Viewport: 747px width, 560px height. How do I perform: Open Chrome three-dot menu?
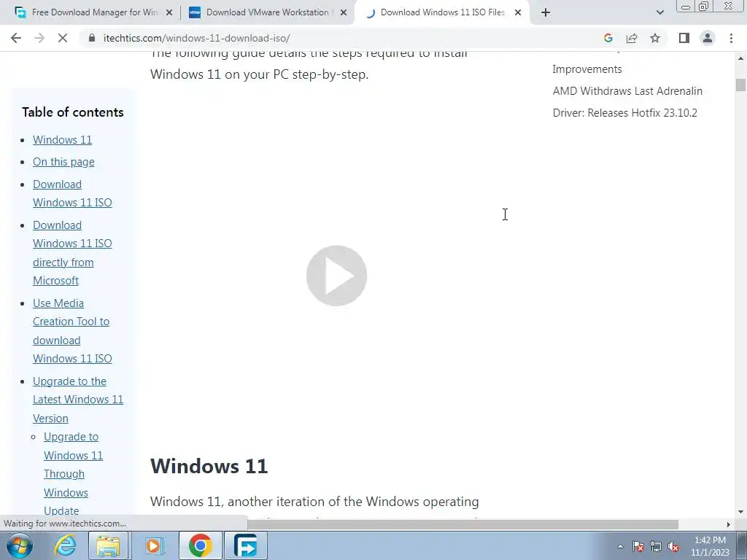(731, 38)
